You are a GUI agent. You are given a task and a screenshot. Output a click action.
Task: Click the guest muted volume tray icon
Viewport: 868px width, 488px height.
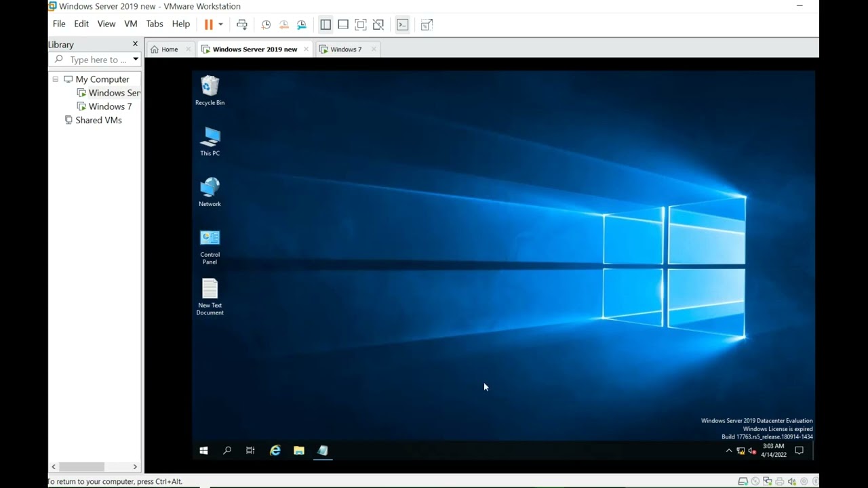pyautogui.click(x=751, y=451)
